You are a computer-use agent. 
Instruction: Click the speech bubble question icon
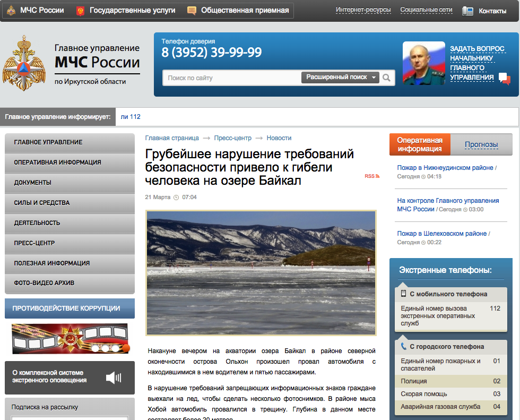click(x=505, y=78)
